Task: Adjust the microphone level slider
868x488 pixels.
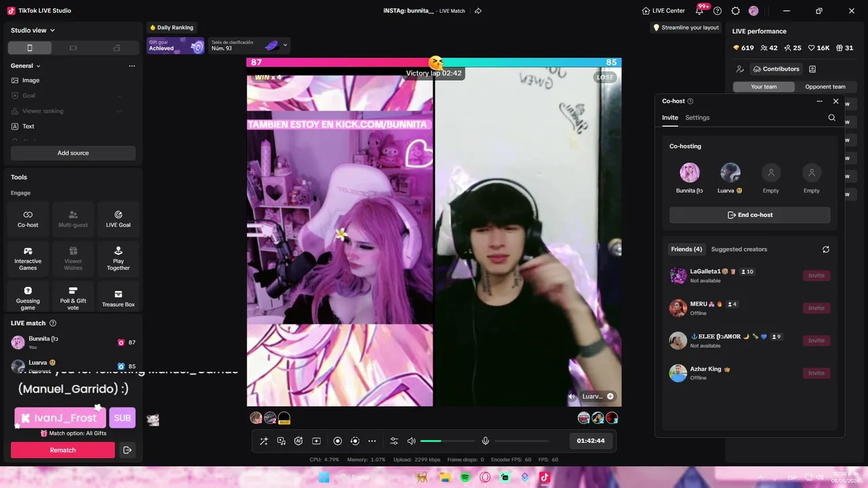Action: click(523, 441)
